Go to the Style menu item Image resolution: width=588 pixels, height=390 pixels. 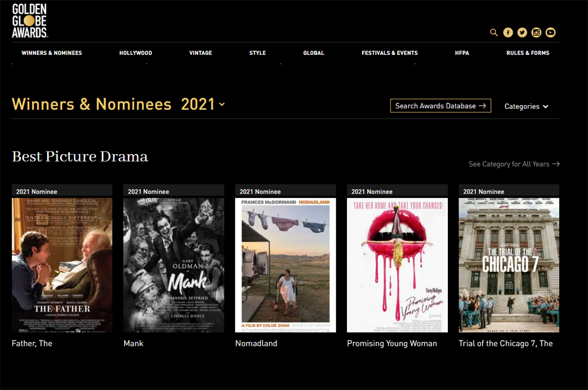coord(257,53)
